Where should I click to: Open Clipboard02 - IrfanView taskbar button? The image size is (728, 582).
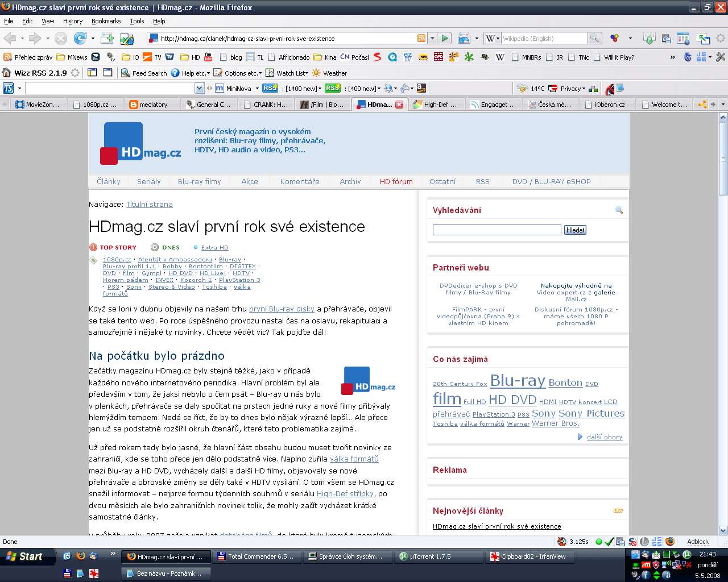[529, 556]
